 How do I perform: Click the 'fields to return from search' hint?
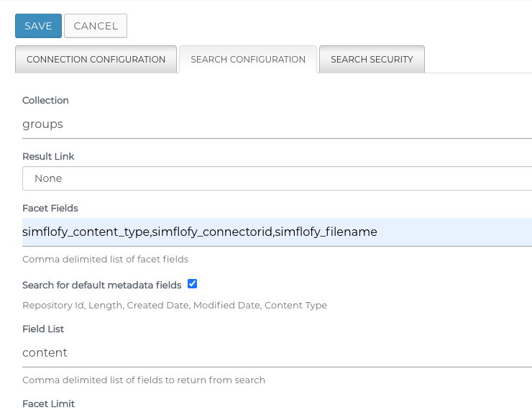[x=143, y=380]
